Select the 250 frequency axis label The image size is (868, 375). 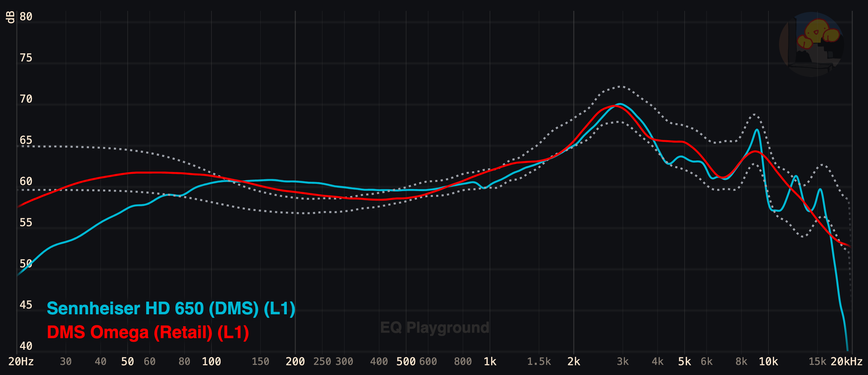pyautogui.click(x=322, y=362)
